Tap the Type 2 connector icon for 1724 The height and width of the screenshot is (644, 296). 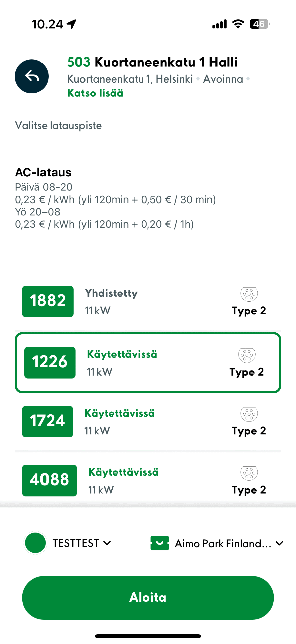pos(249,414)
